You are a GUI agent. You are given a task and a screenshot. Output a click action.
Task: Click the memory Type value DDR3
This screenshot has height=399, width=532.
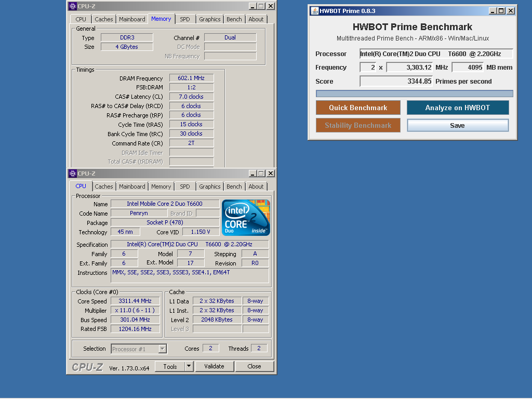pos(127,37)
